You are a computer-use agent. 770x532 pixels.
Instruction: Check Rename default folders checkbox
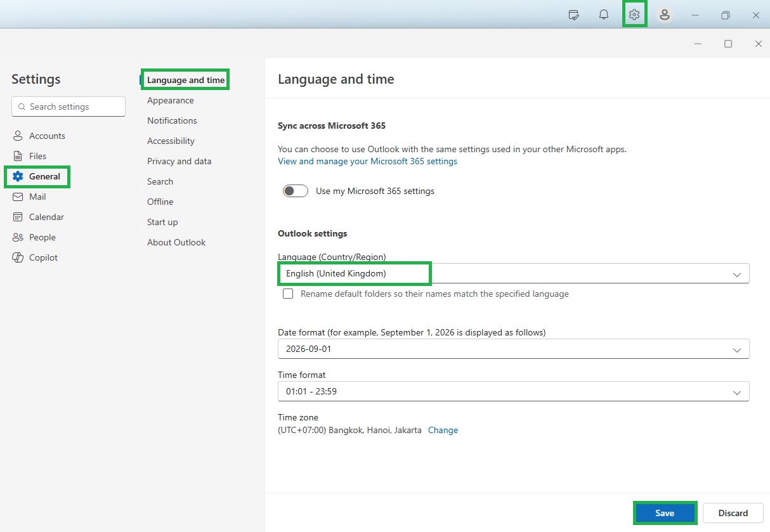[x=288, y=294]
